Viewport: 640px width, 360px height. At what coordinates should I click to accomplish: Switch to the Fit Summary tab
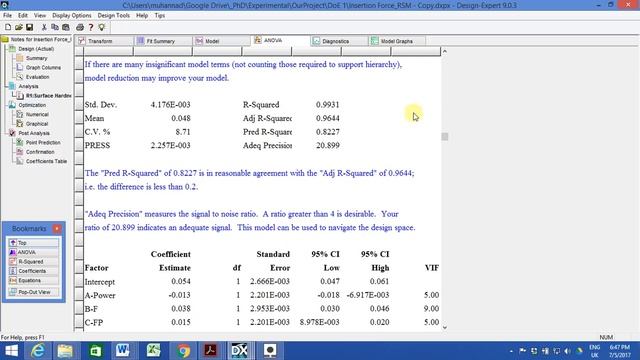pyautogui.click(x=164, y=41)
